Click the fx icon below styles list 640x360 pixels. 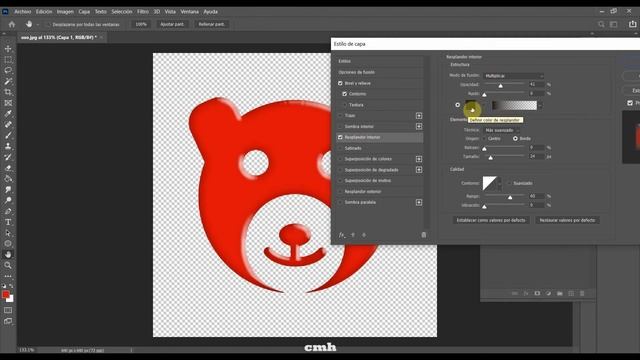[342, 235]
